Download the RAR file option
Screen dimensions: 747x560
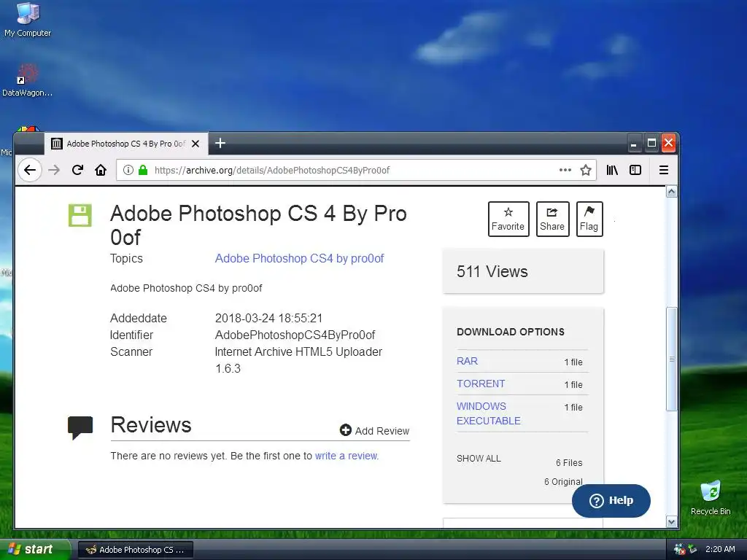(467, 361)
